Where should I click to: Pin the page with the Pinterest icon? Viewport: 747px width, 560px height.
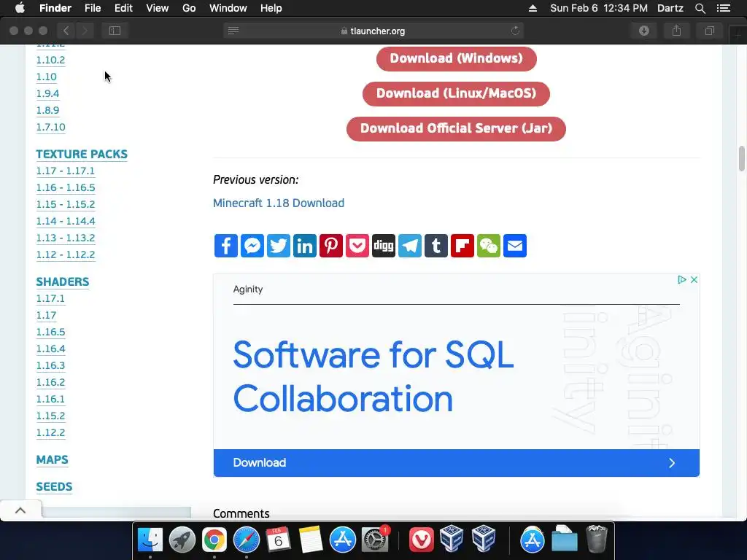331,246
